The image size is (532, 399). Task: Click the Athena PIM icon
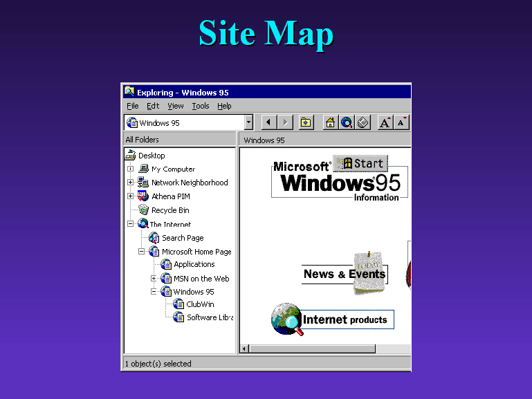[x=143, y=196]
